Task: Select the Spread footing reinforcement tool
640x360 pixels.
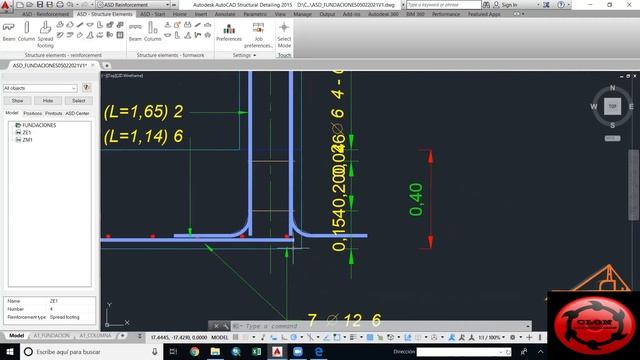Action: (45, 35)
